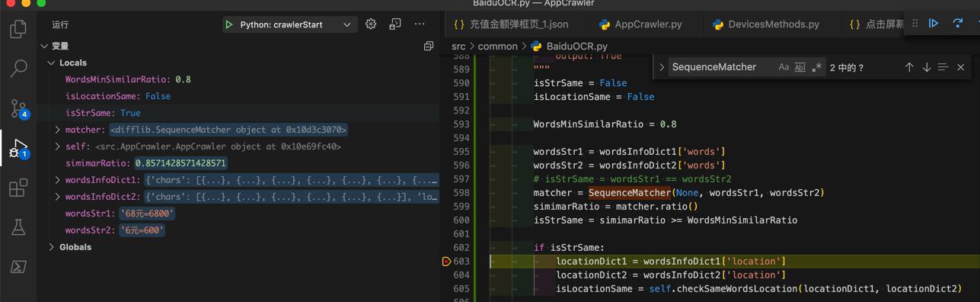Open the Source Control view

18,108
